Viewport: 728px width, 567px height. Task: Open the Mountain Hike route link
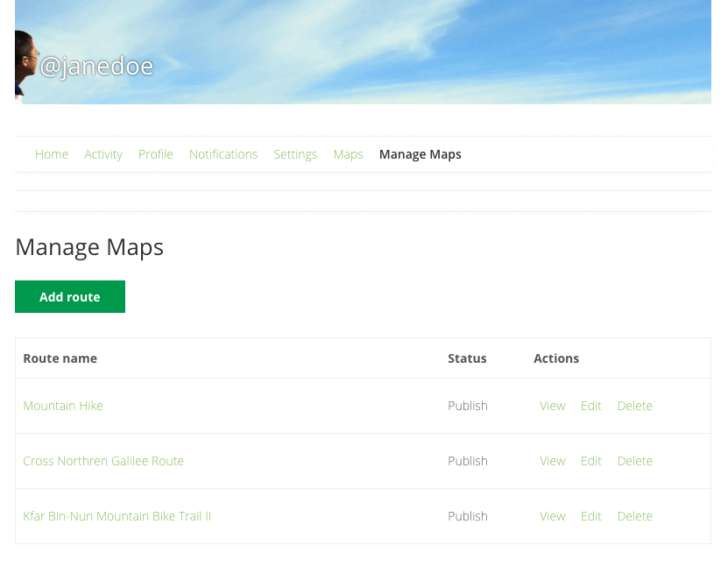click(x=63, y=406)
